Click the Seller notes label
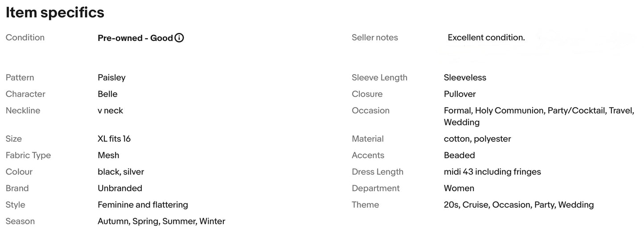This screenshot has width=644, height=235. (x=374, y=38)
